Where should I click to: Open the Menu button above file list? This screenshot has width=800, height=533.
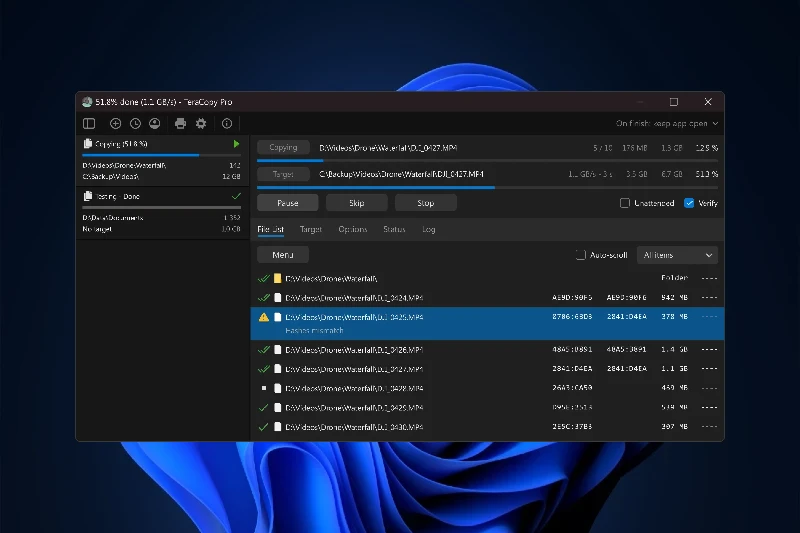(x=283, y=255)
